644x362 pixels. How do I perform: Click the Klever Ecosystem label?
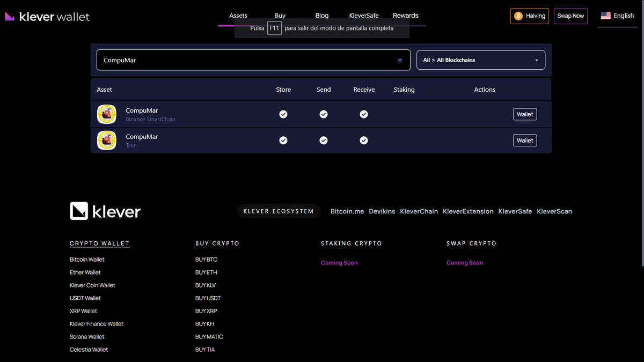[x=279, y=211]
